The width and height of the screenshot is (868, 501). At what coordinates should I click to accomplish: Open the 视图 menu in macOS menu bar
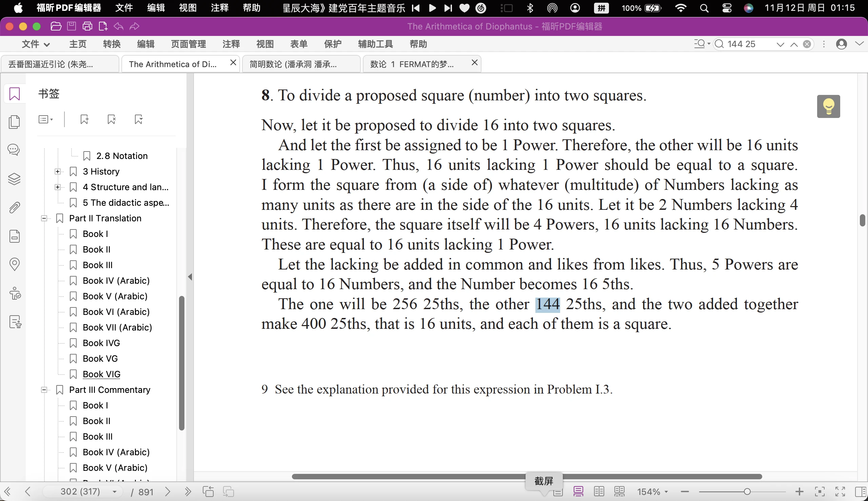tap(188, 7)
